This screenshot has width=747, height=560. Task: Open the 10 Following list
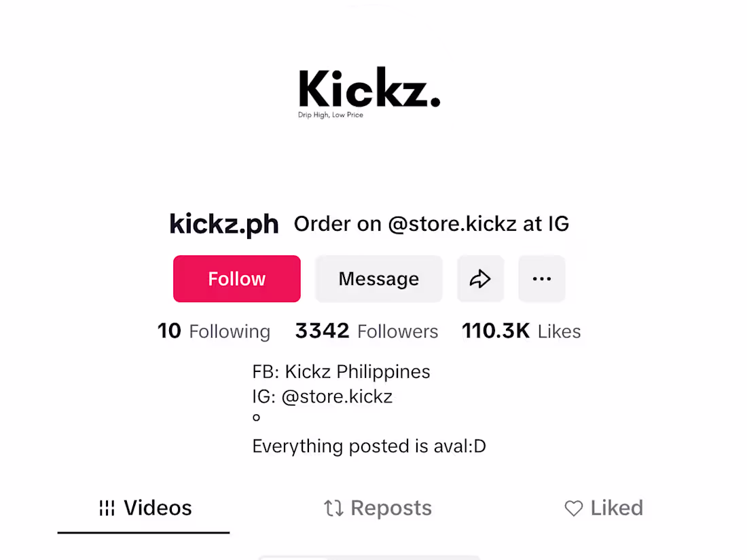(x=214, y=331)
